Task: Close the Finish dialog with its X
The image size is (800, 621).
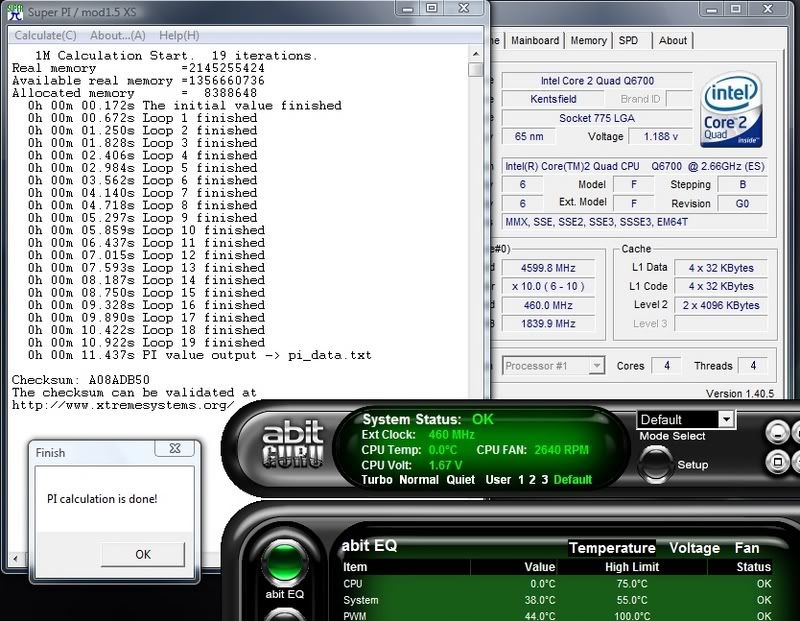Action: pos(174,449)
